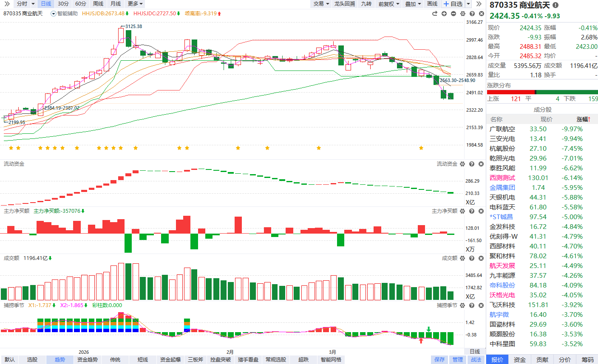
Task: Zoom in chart with plus circle icon
Action: point(444,14)
